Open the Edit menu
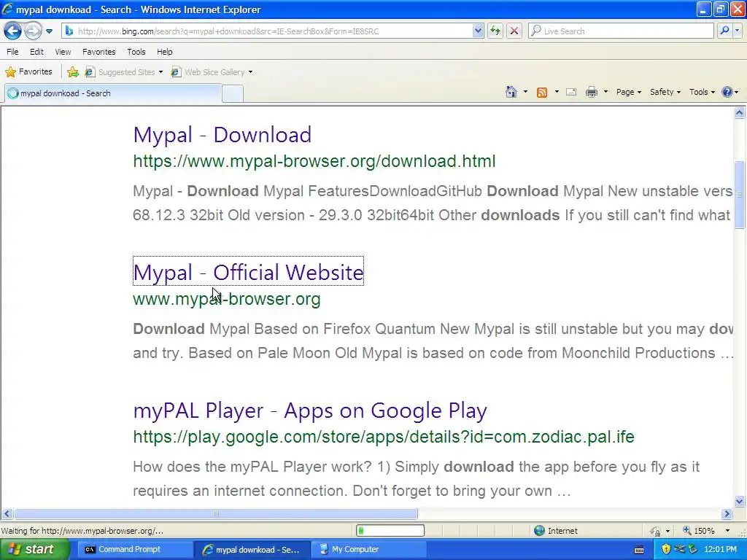Viewport: 747px width, 560px height. tap(36, 52)
